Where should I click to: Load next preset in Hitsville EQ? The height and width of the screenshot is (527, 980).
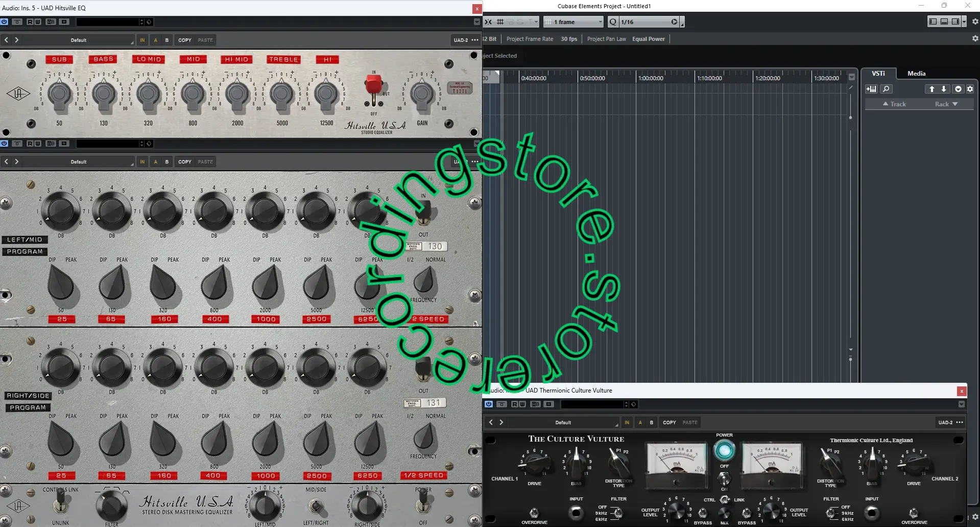click(x=16, y=40)
